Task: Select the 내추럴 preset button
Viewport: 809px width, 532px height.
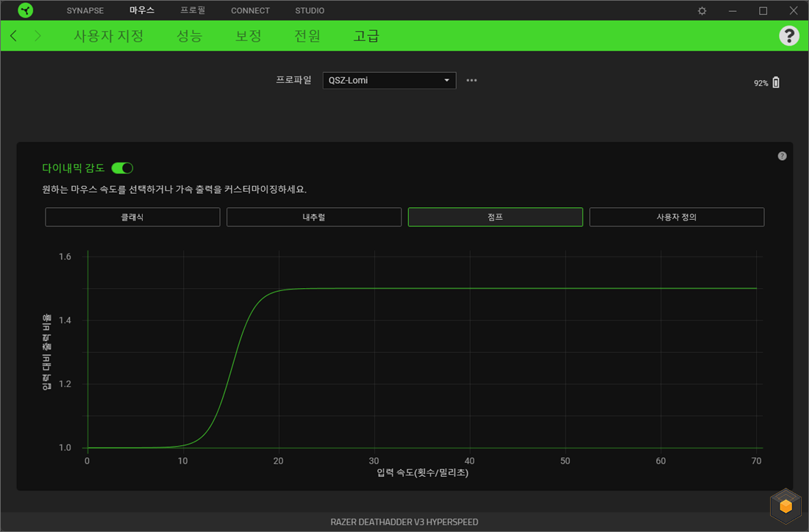Action: click(x=314, y=217)
